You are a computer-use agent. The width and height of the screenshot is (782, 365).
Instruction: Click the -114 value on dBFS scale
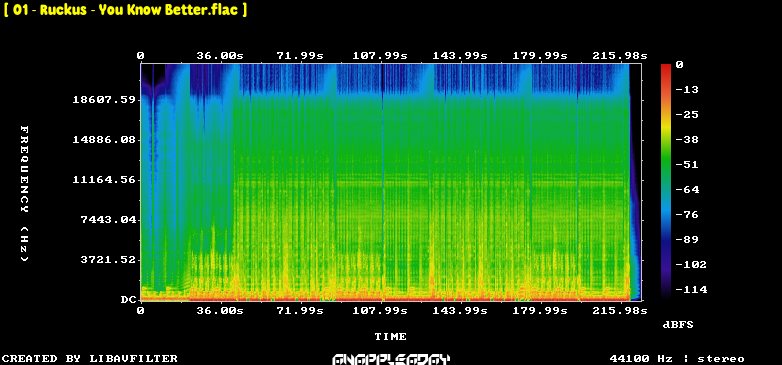pyautogui.click(x=691, y=290)
